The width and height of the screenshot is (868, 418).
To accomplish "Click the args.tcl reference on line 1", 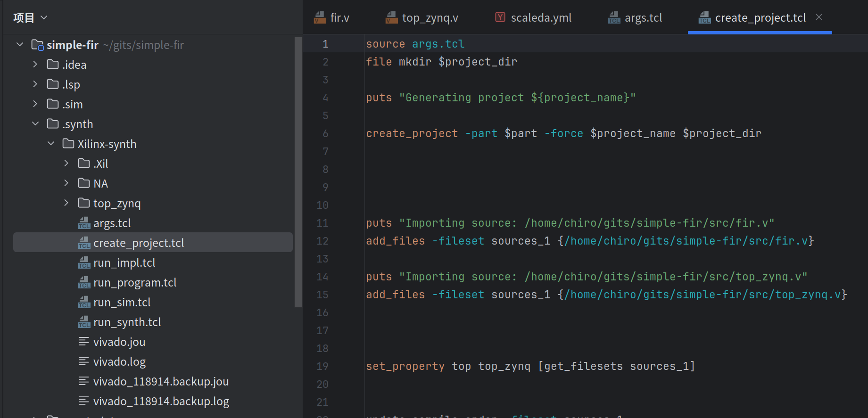I will coord(438,44).
